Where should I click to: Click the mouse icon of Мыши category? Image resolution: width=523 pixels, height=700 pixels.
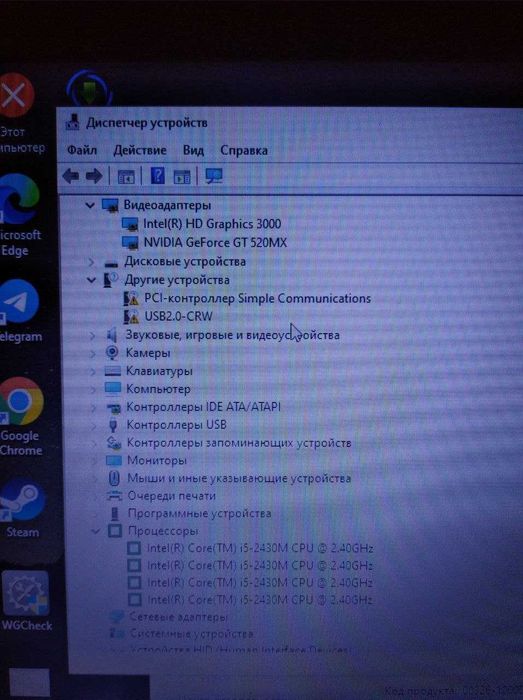(x=114, y=478)
